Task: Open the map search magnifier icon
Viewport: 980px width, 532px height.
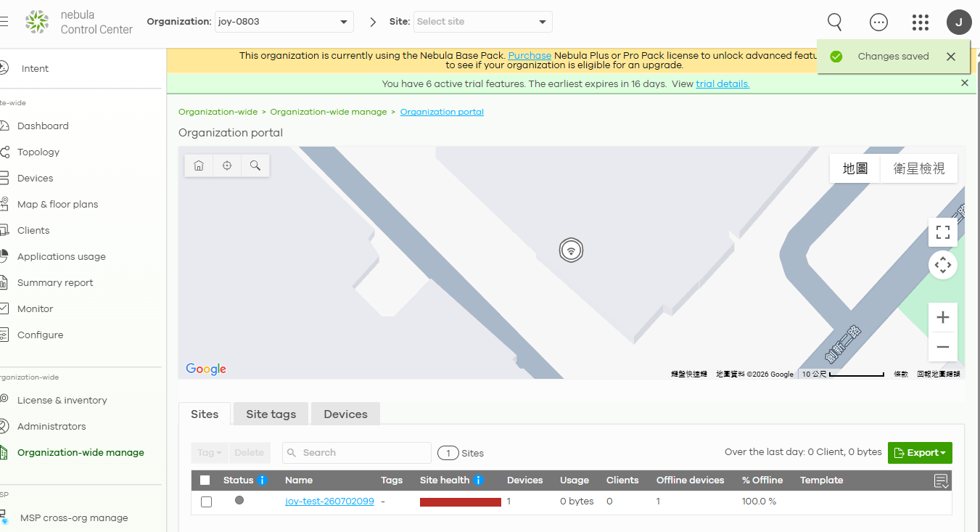Action: coord(255,165)
